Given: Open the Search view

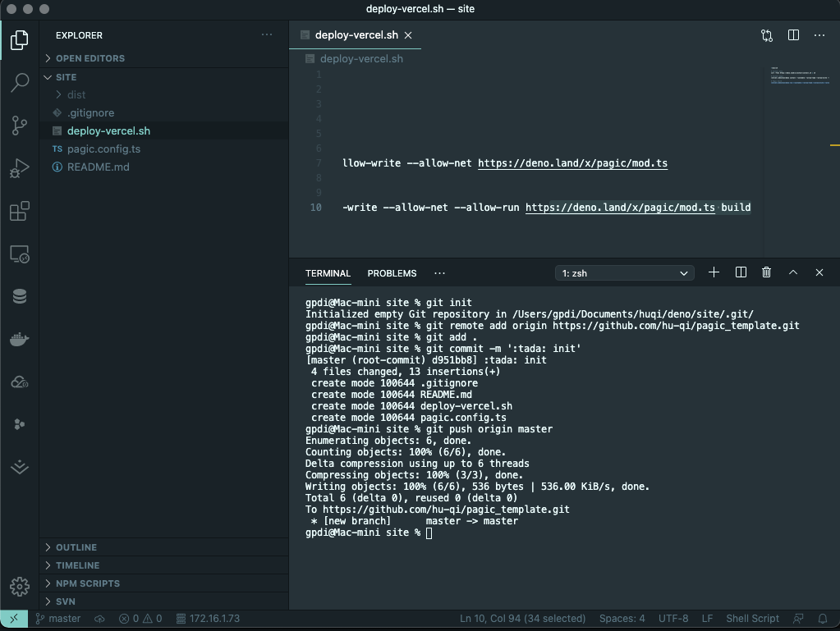Looking at the screenshot, I should (x=19, y=82).
